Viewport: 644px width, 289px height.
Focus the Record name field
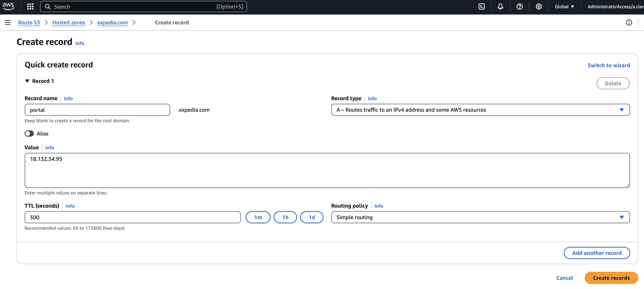[97, 110]
